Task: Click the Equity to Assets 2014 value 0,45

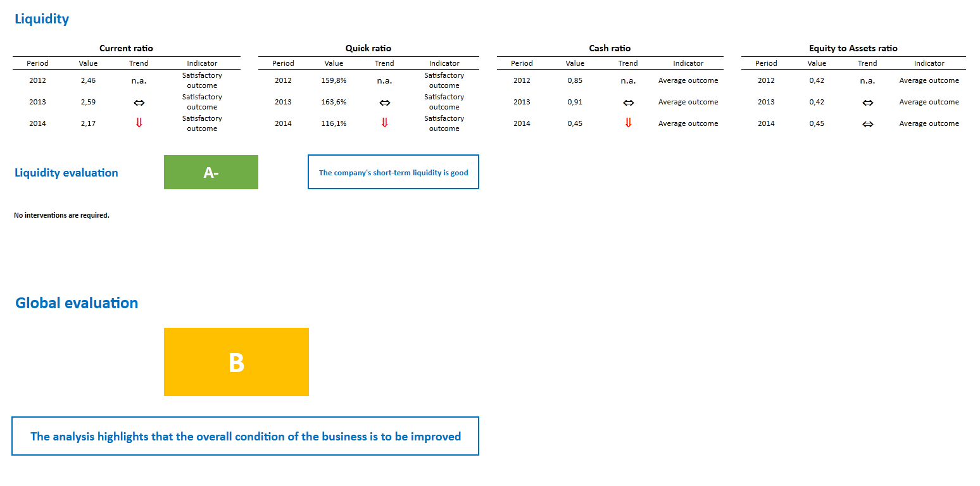Action: [x=817, y=123]
